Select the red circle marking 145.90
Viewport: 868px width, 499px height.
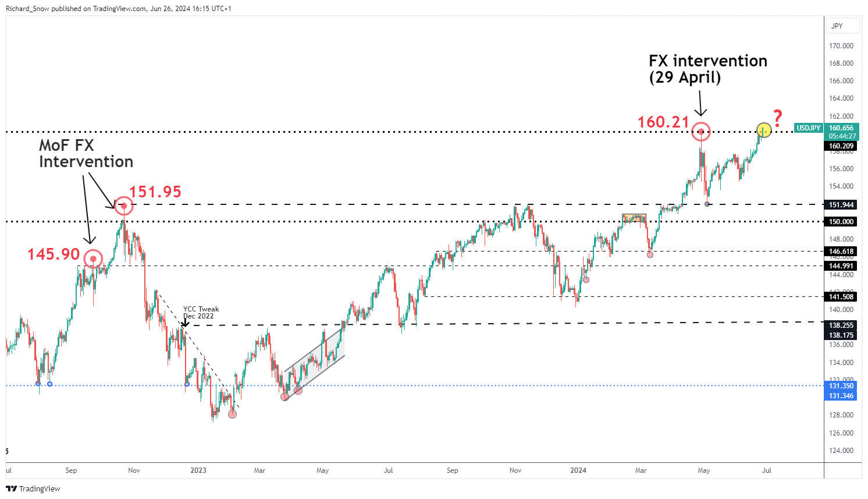coord(93,259)
